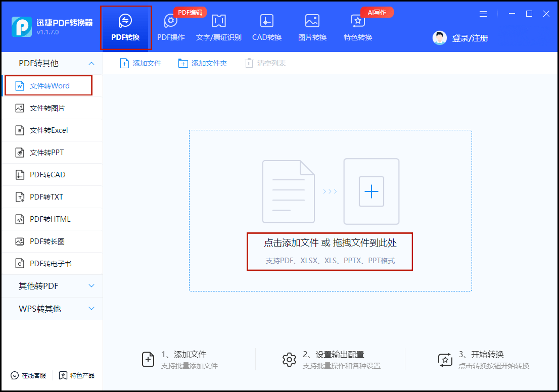Screen dimensions: 559x392
Task: Open 特色产品 featured products
Action: click(77, 376)
